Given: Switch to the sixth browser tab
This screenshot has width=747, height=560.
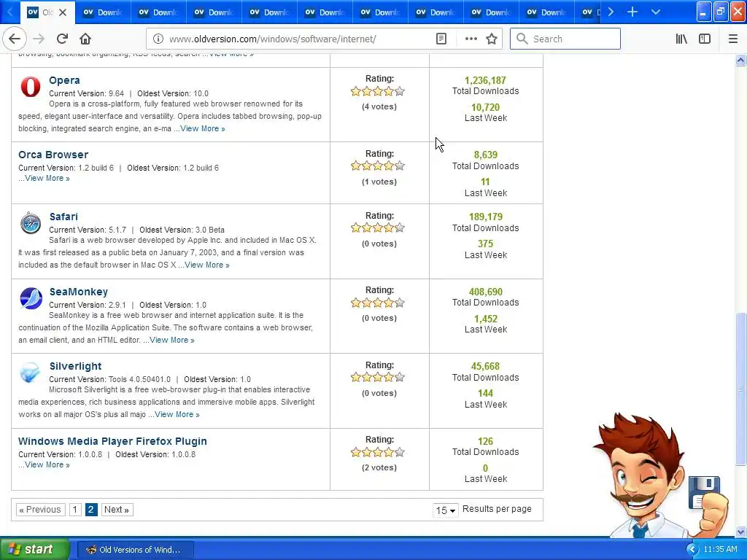Looking at the screenshot, I should pyautogui.click(x=325, y=12).
